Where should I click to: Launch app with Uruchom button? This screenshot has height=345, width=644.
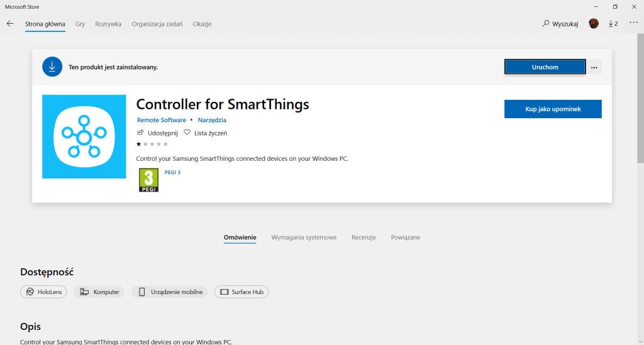click(545, 67)
